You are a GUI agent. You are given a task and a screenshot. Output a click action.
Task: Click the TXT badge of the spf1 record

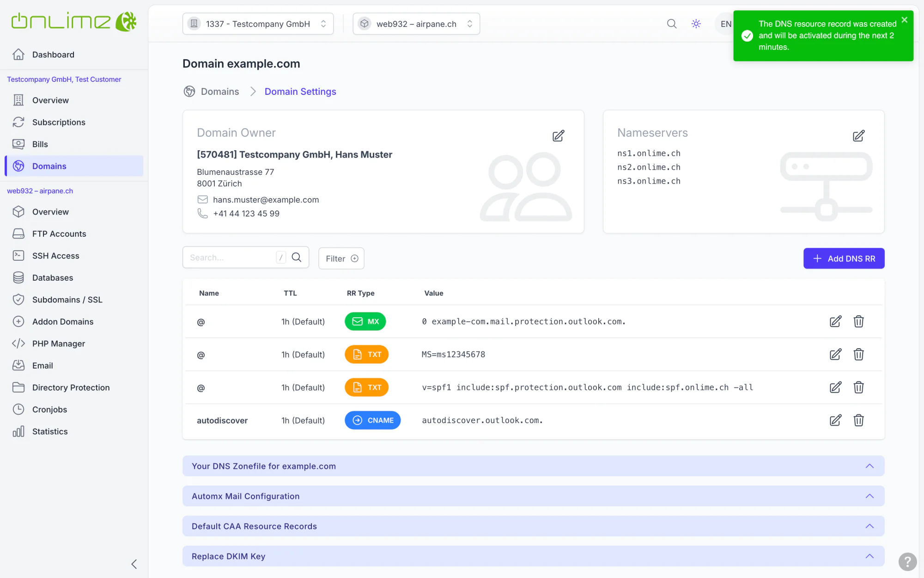coord(366,387)
